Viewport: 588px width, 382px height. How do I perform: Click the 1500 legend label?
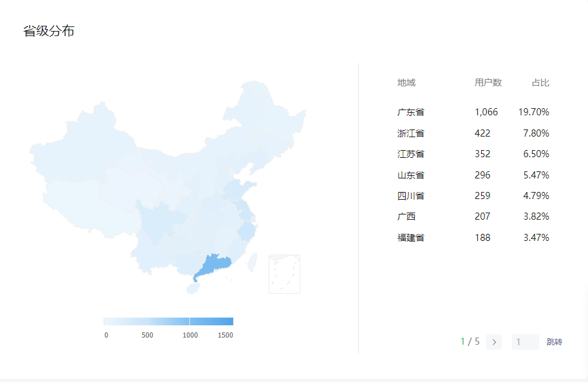(225, 335)
